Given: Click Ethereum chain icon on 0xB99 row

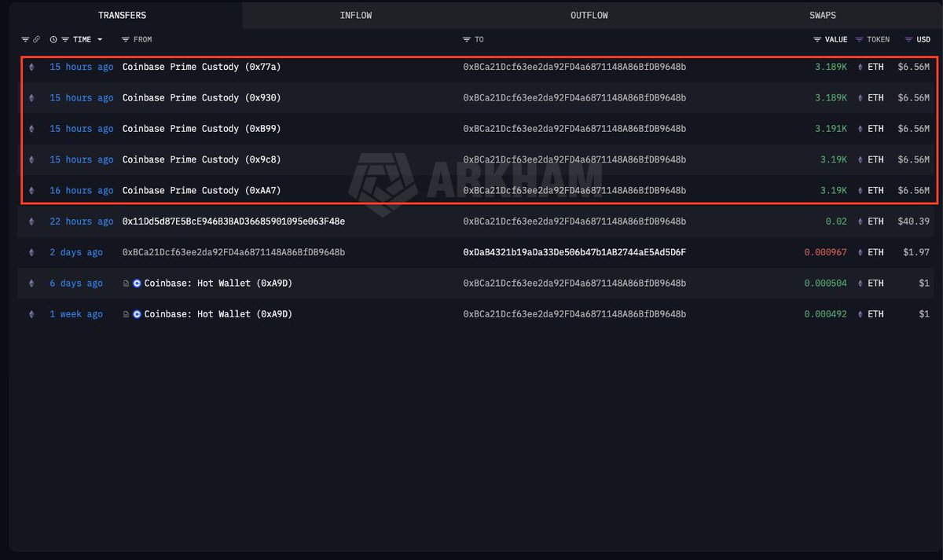Looking at the screenshot, I should click(x=31, y=129).
